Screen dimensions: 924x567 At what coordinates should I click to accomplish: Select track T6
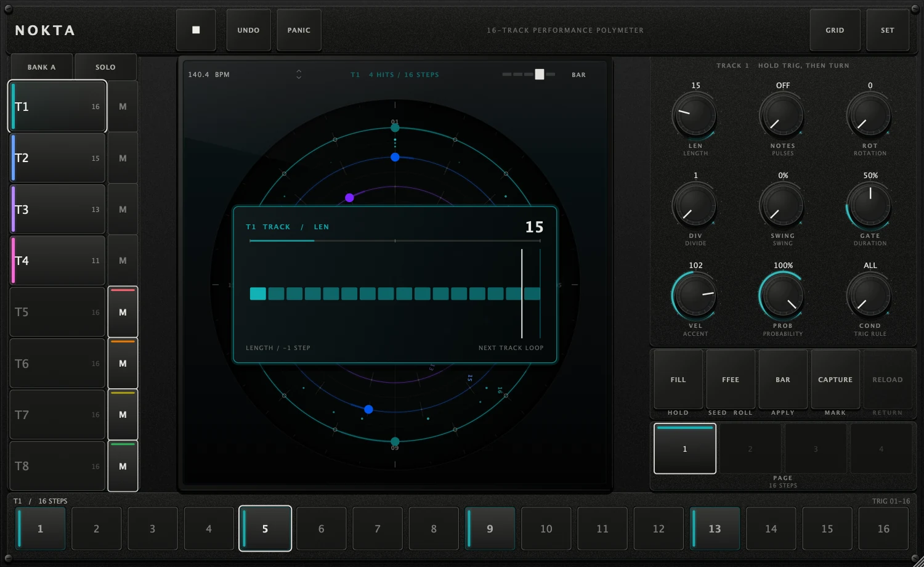57,364
